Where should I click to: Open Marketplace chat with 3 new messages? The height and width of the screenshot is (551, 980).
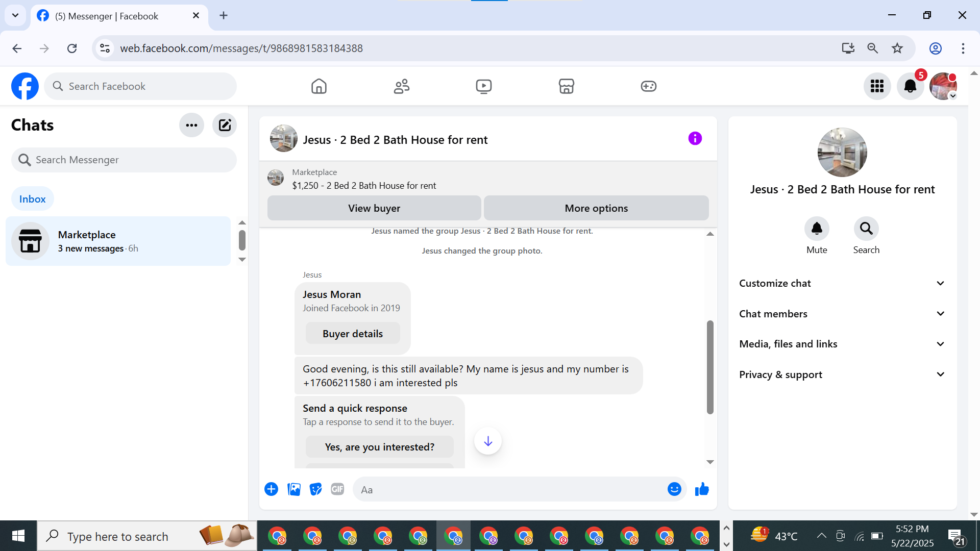click(118, 241)
